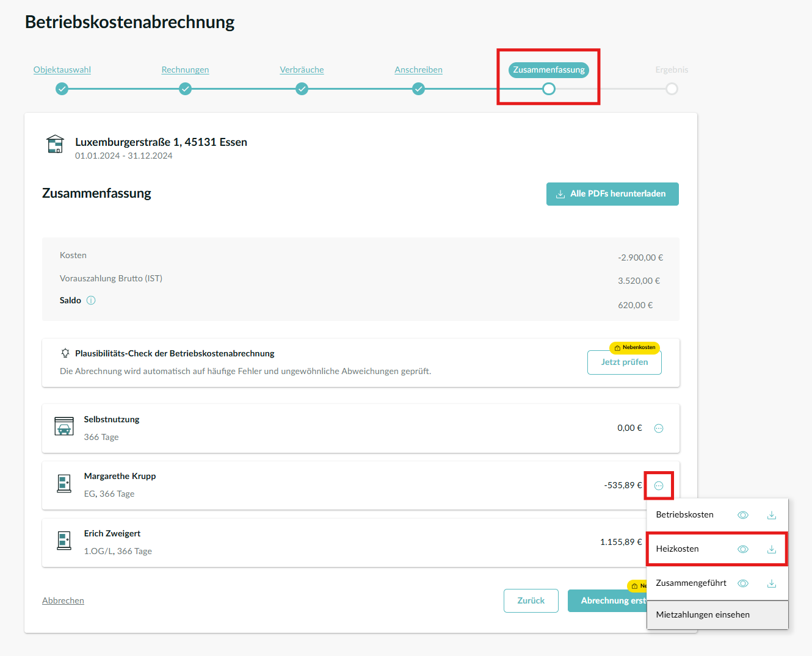
Task: Click the Saldo info icon
Action: (x=91, y=300)
